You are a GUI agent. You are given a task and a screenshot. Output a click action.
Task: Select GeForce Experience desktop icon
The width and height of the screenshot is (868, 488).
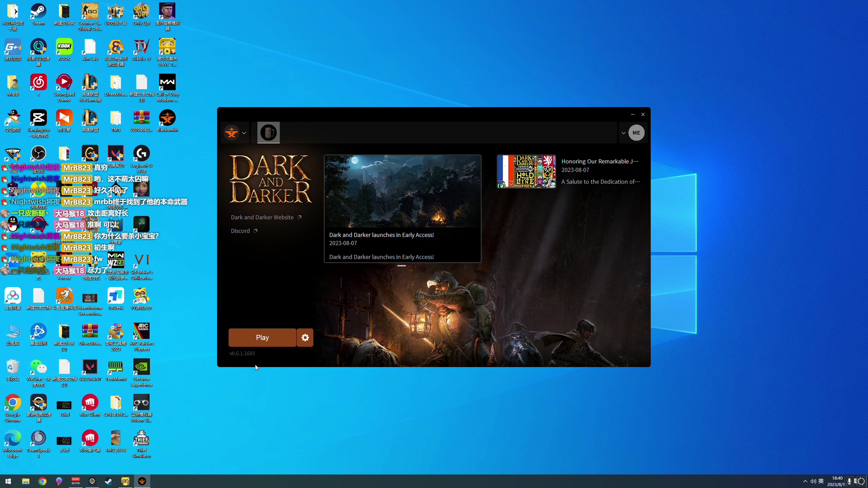point(141,373)
